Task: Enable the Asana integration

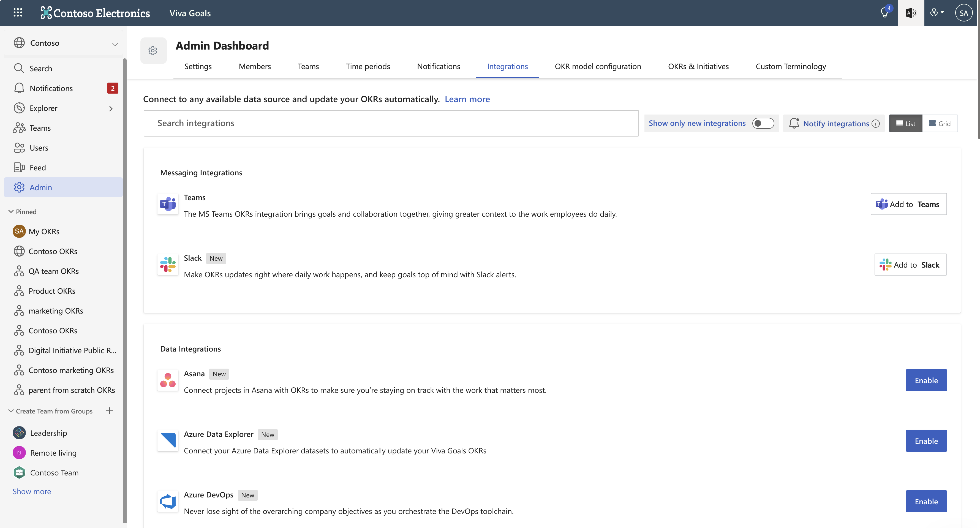Action: (926, 380)
